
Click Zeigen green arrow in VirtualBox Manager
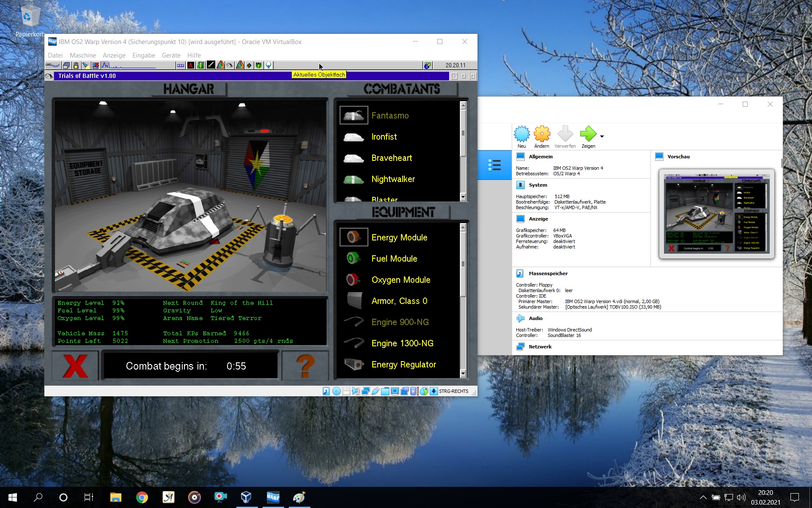588,137
